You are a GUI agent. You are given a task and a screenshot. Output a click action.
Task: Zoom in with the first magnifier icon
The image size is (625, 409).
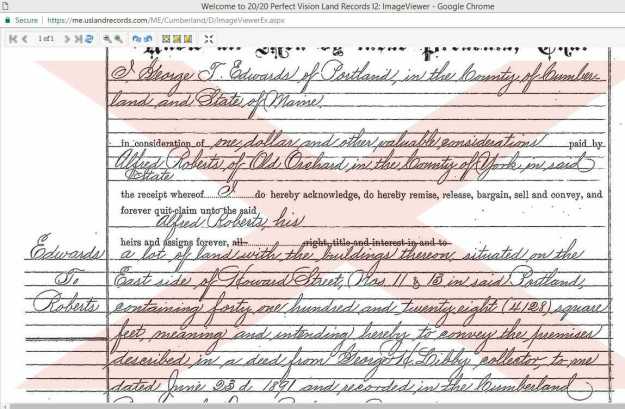point(107,38)
